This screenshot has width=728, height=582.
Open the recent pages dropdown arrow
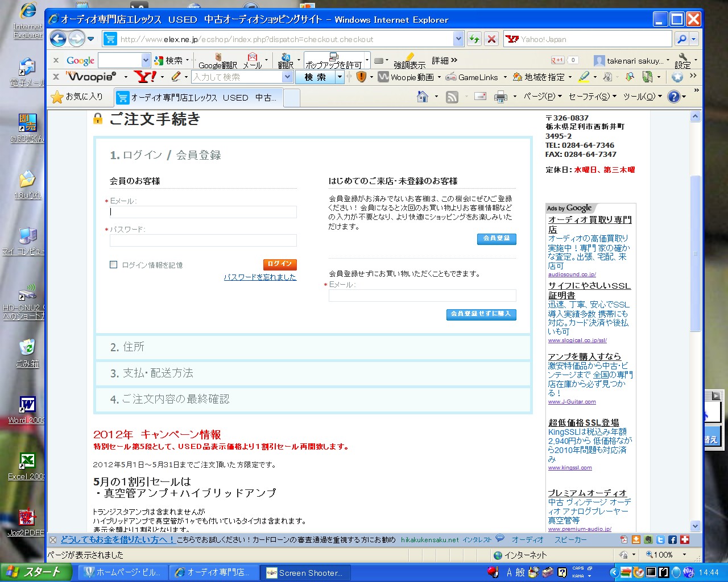tap(91, 39)
